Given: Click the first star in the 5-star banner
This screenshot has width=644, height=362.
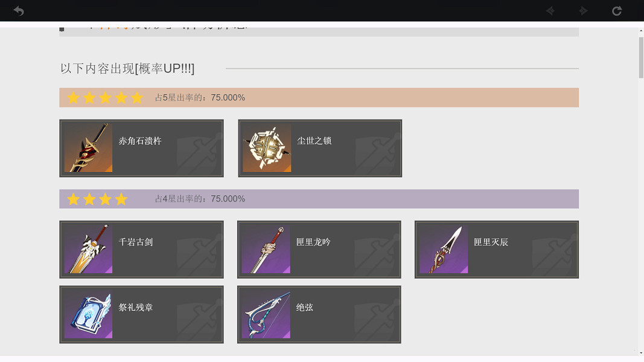Looking at the screenshot, I should point(73,97).
